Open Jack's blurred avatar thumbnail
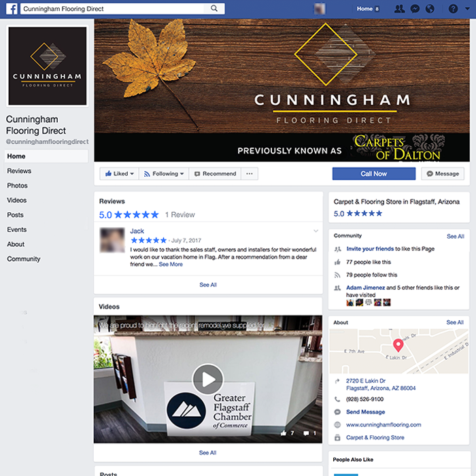The width and height of the screenshot is (476, 476). [x=112, y=240]
